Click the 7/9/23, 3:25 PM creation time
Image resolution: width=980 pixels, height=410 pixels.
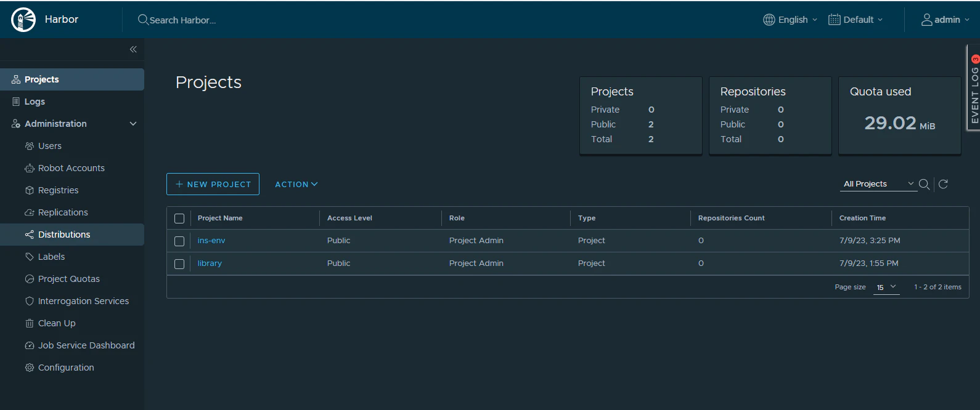tap(870, 241)
